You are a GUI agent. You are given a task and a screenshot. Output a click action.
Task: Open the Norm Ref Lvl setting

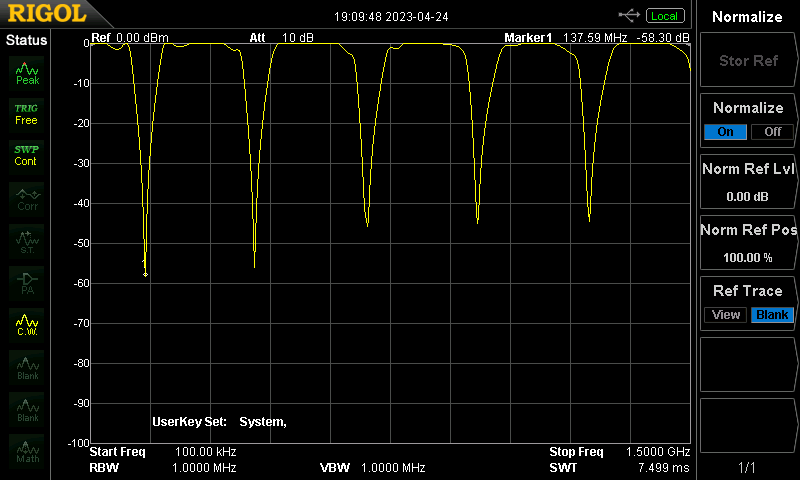[x=748, y=181]
